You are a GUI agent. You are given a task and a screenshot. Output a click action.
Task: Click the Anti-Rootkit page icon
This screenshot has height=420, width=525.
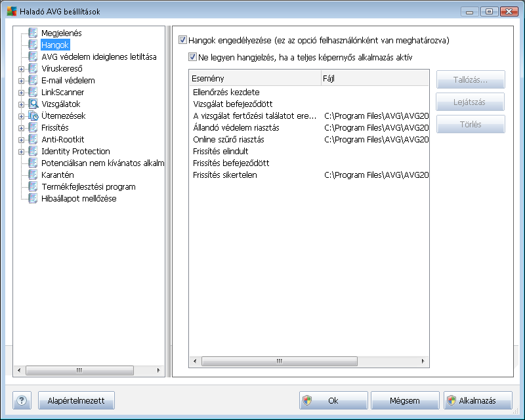point(33,139)
